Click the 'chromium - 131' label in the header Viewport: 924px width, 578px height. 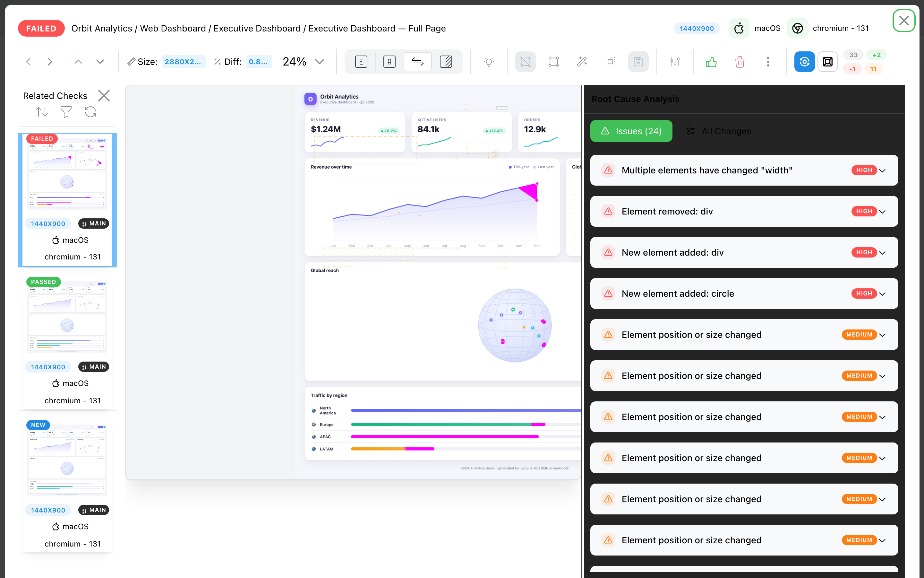[840, 28]
